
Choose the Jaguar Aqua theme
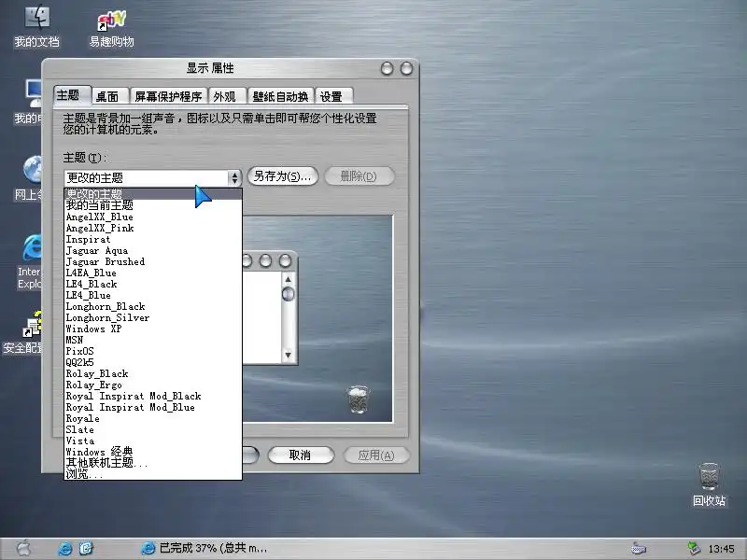pos(153,250)
